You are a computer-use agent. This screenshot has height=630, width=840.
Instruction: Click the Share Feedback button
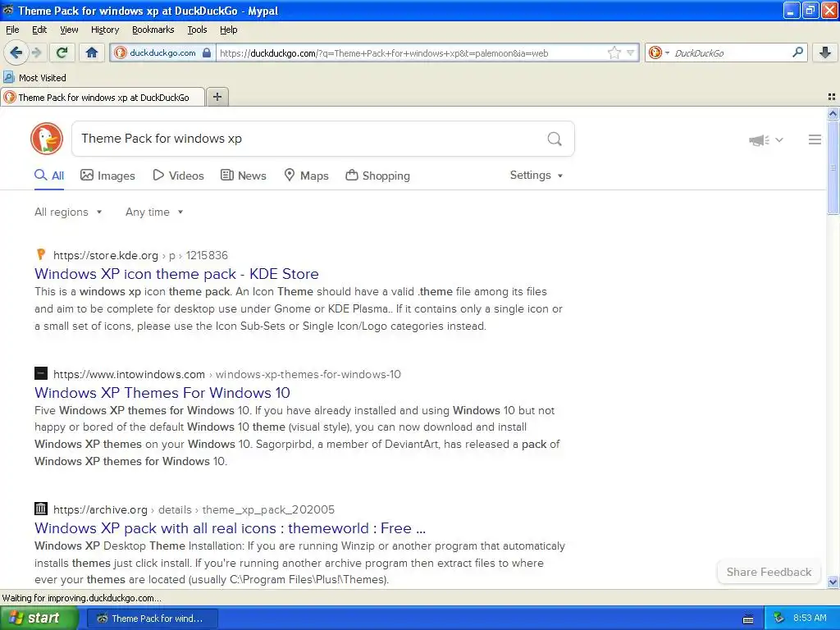click(769, 572)
